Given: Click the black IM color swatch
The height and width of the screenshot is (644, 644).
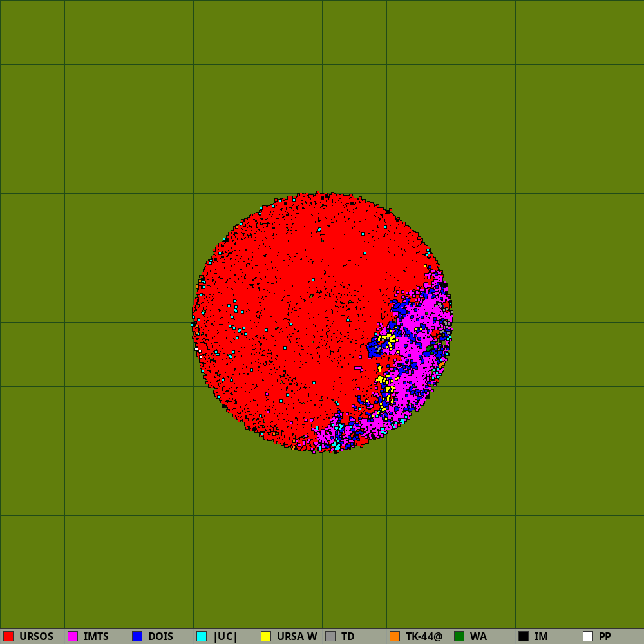Looking at the screenshot, I should coord(524,636).
